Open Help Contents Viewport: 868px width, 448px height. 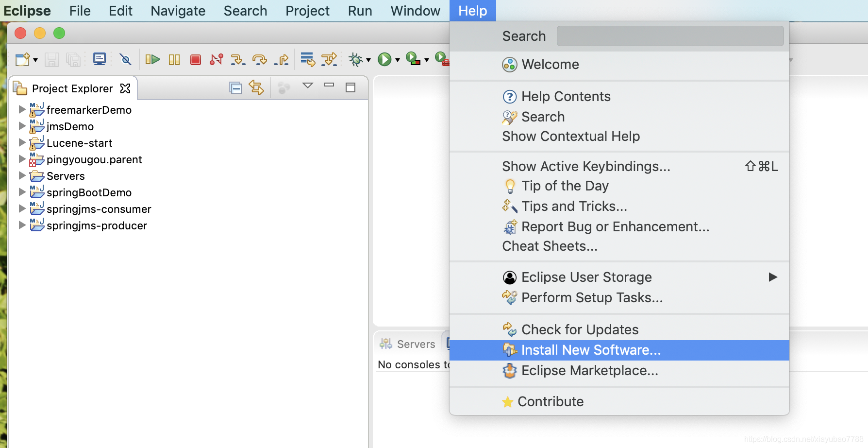(x=619, y=97)
